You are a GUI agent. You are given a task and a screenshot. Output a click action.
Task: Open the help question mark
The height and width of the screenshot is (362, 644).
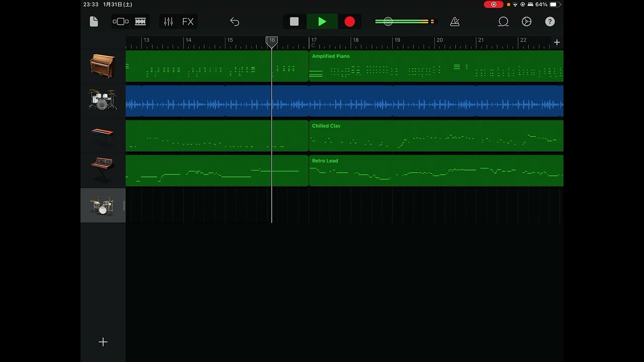point(550,22)
